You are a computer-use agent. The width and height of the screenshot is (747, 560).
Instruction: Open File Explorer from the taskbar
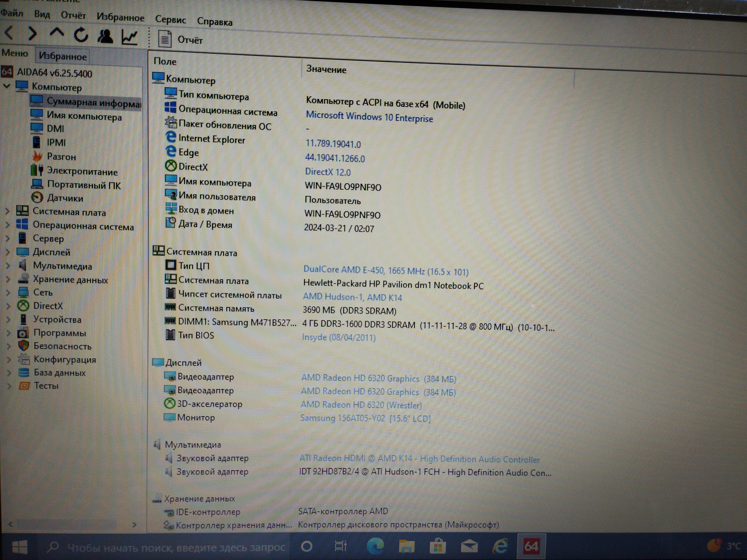click(407, 546)
